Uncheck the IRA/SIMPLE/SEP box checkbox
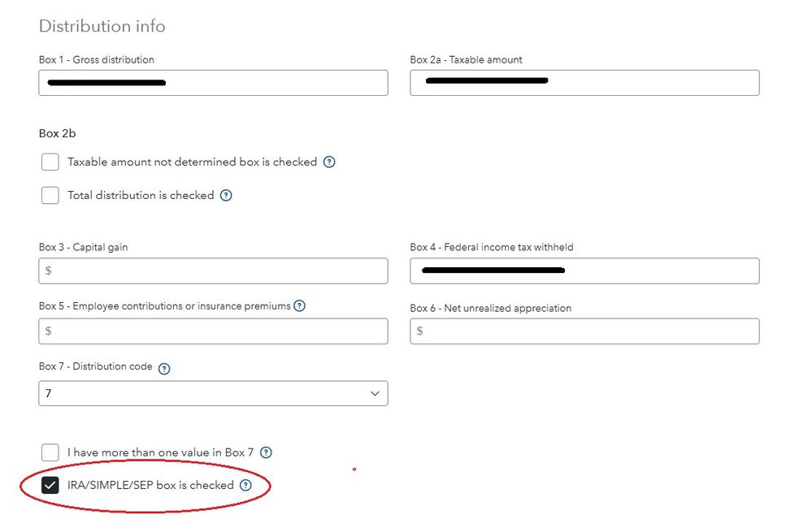 [50, 486]
